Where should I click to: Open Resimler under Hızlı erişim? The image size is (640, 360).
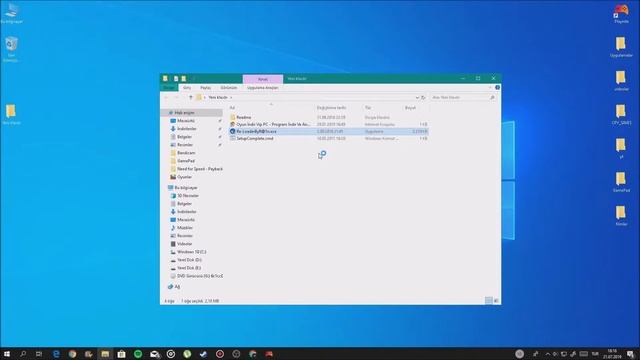(185, 145)
